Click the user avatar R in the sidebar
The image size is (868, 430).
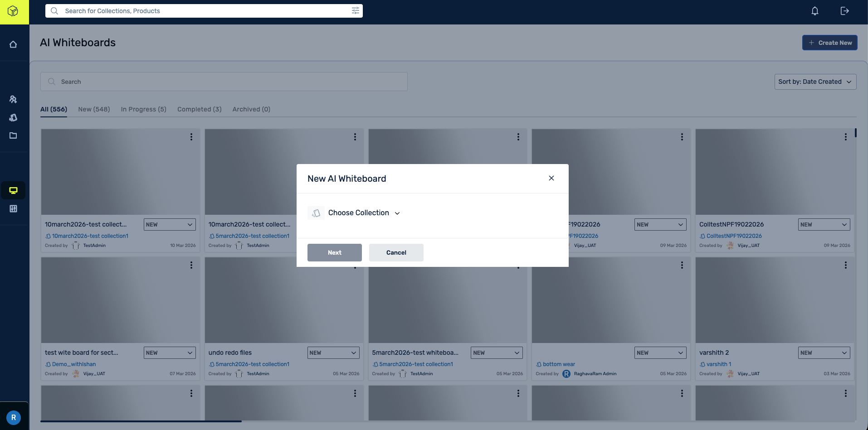coord(14,417)
